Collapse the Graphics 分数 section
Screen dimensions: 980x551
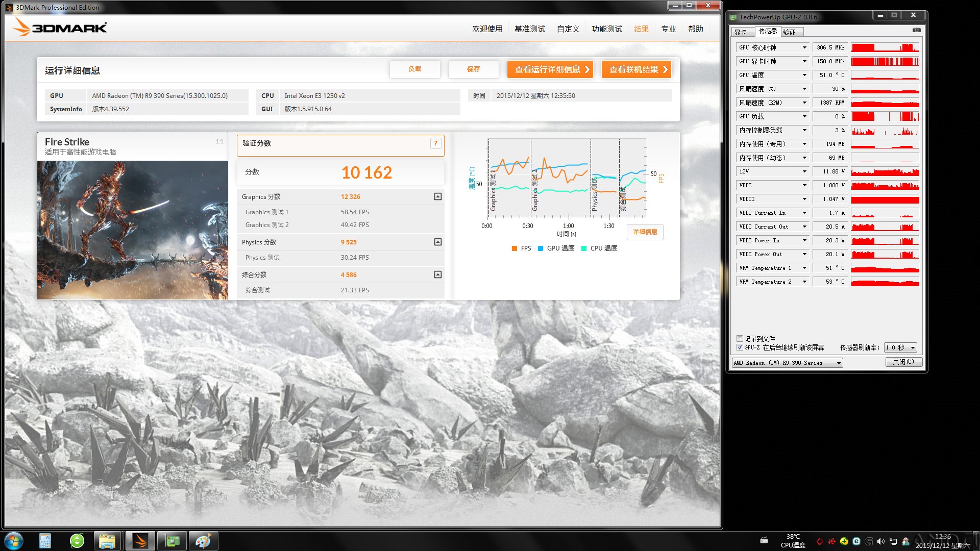pyautogui.click(x=438, y=196)
